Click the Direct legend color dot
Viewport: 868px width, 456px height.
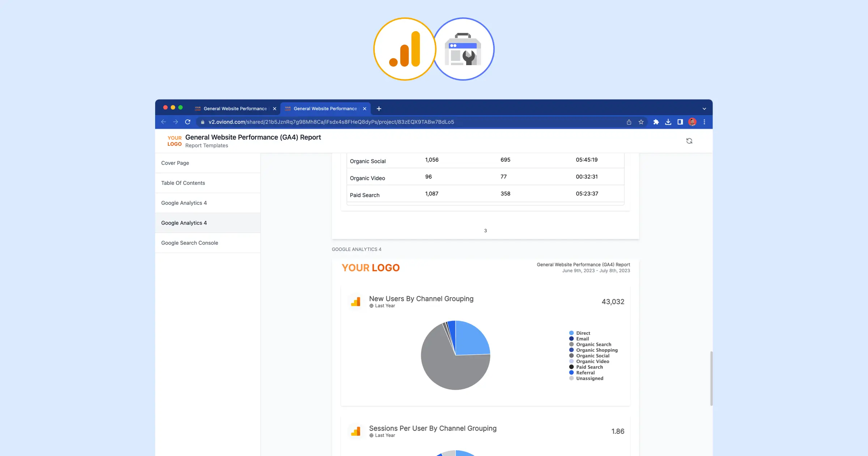(x=571, y=333)
